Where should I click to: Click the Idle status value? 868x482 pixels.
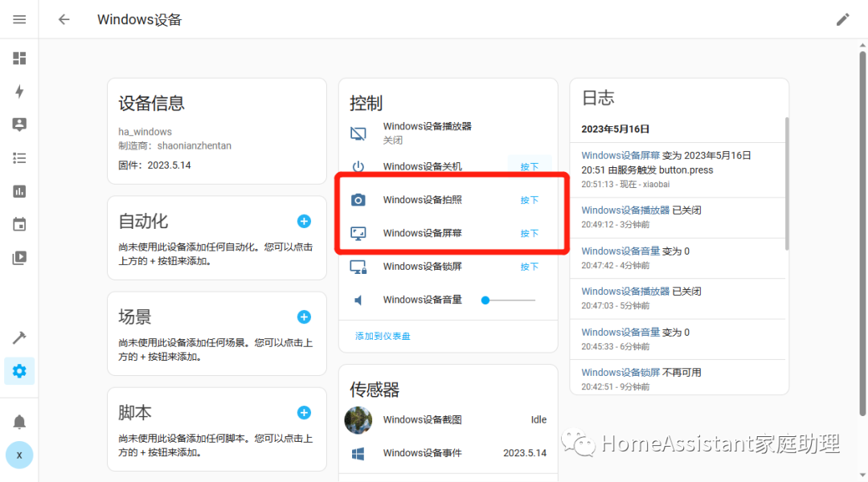click(x=538, y=419)
